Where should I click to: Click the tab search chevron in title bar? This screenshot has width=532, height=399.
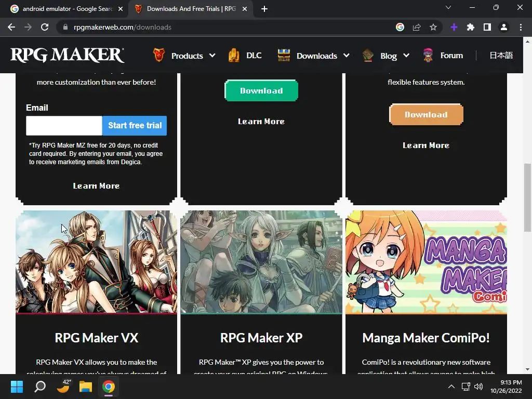(x=448, y=7)
